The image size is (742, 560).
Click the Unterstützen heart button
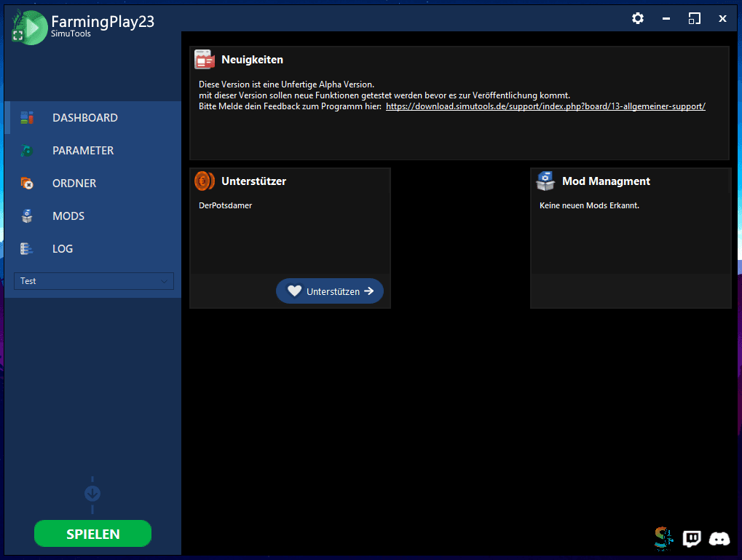[x=330, y=291]
